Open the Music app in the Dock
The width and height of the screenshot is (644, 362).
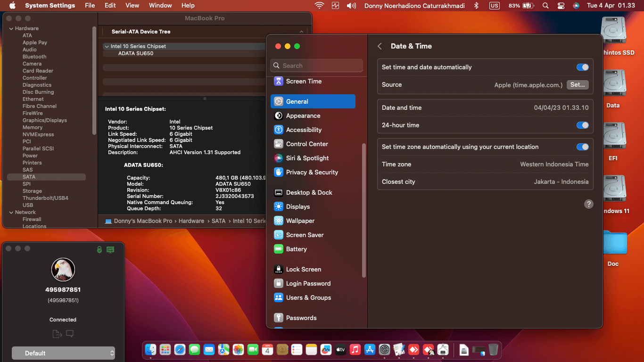pos(355,349)
